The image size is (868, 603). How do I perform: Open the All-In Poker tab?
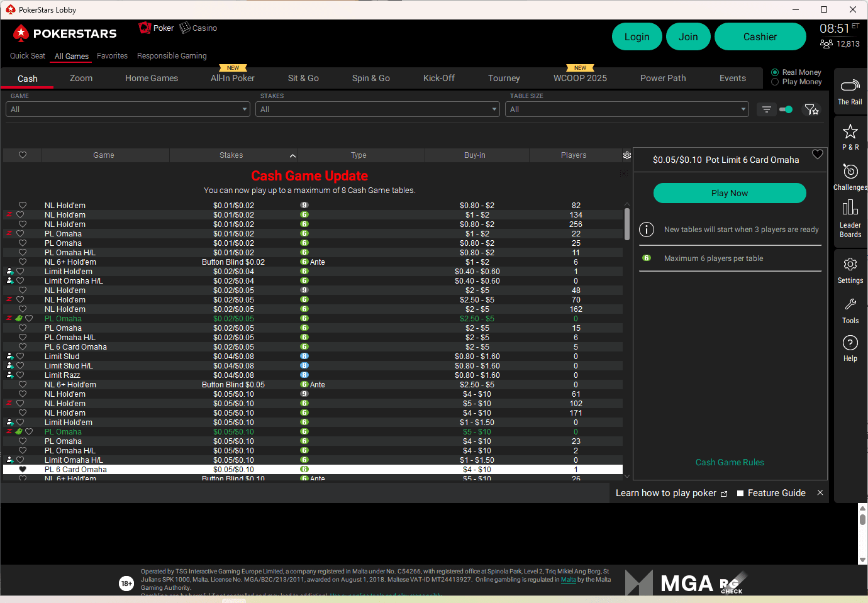pyautogui.click(x=233, y=79)
